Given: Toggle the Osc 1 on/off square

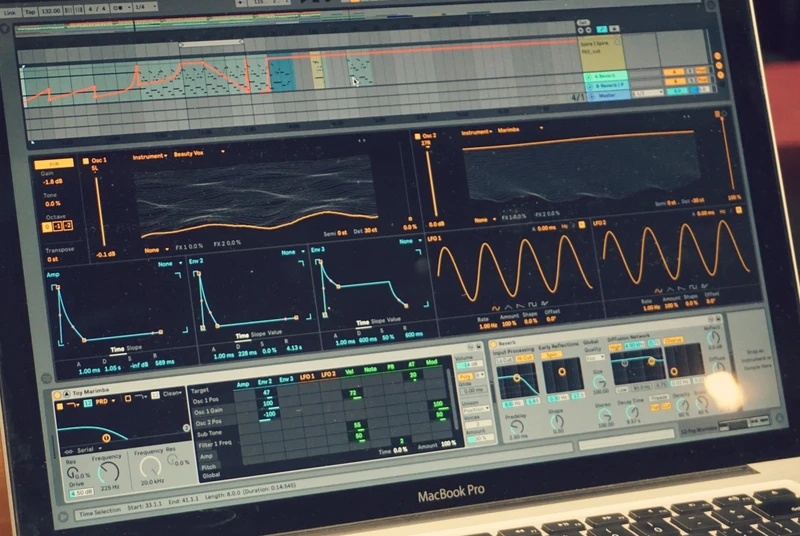Looking at the screenshot, I should coord(86,161).
